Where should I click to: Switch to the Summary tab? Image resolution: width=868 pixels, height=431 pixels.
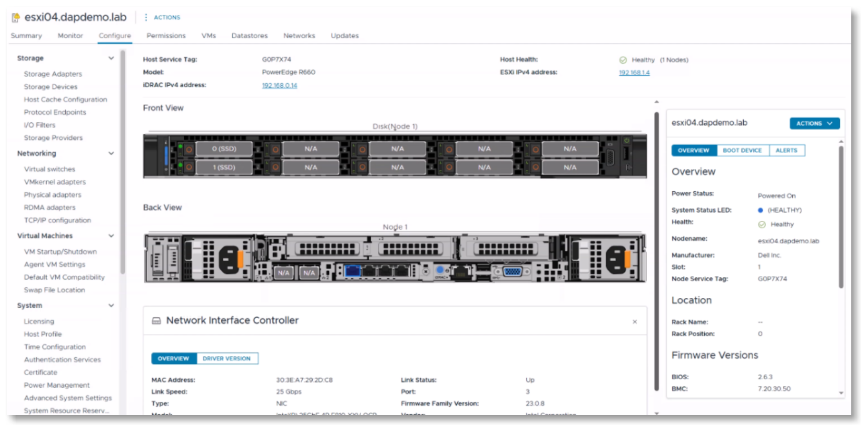point(26,36)
